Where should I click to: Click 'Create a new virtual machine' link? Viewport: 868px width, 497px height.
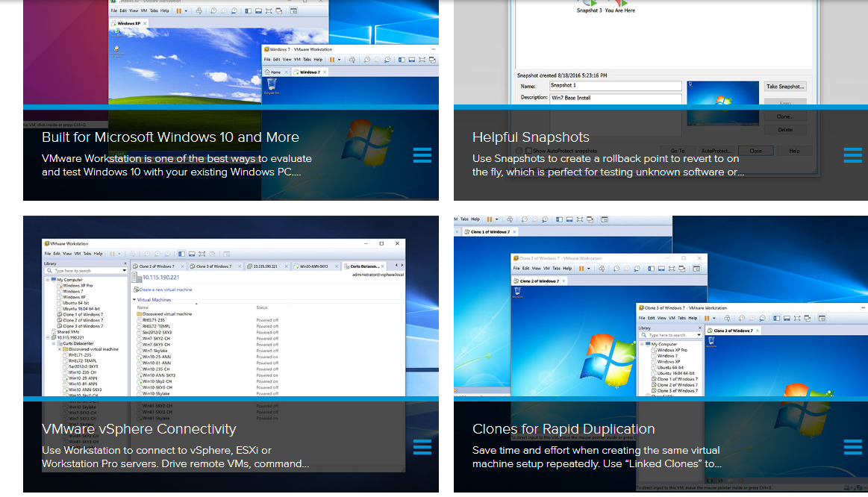point(166,290)
